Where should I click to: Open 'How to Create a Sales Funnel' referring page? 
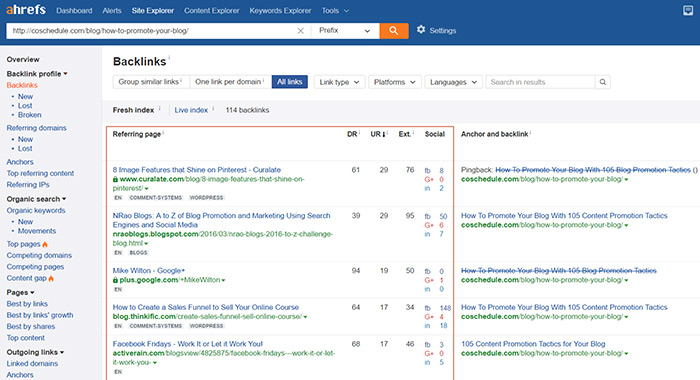coord(205,307)
